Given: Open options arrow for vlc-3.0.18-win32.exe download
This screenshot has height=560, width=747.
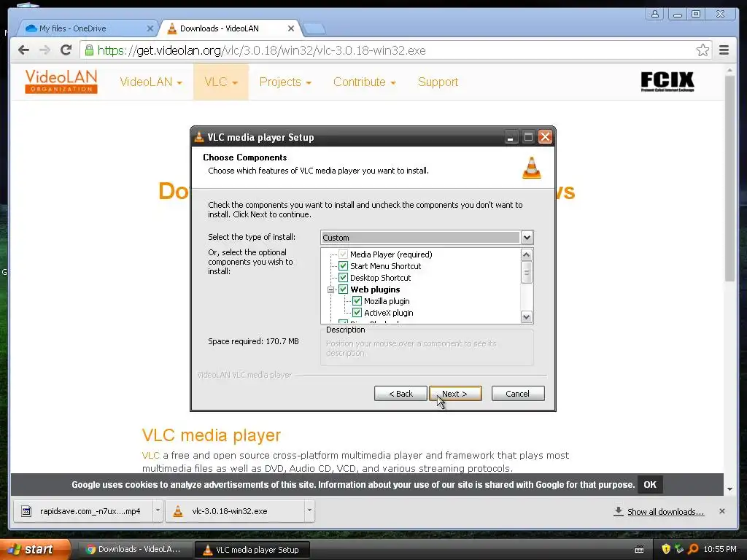Looking at the screenshot, I should point(309,510).
